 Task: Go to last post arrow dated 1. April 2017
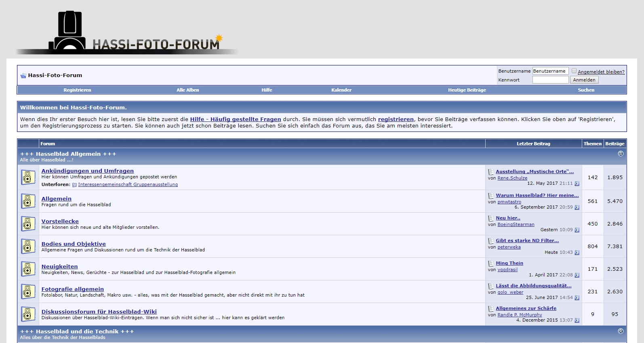pos(577,275)
